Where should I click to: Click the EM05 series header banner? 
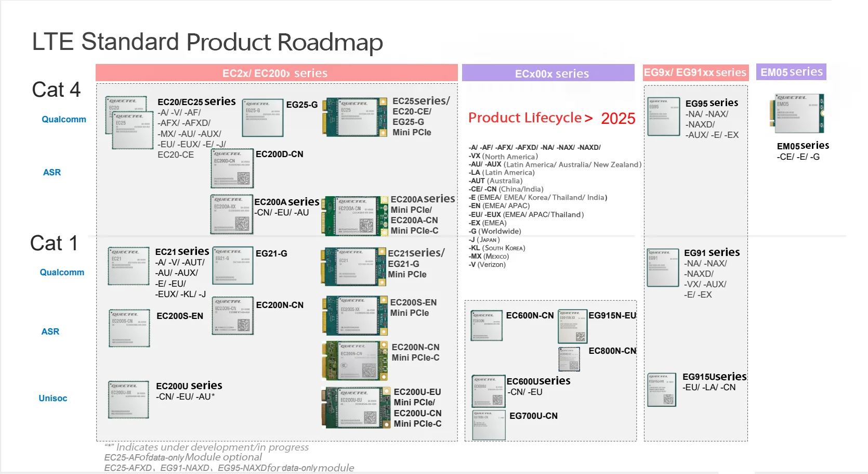[792, 71]
